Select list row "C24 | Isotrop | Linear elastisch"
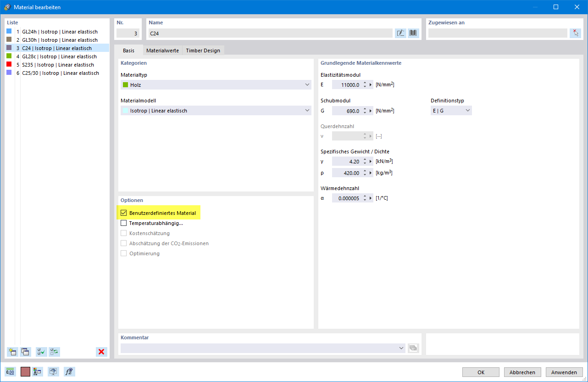The height and width of the screenshot is (382, 588). tap(57, 48)
